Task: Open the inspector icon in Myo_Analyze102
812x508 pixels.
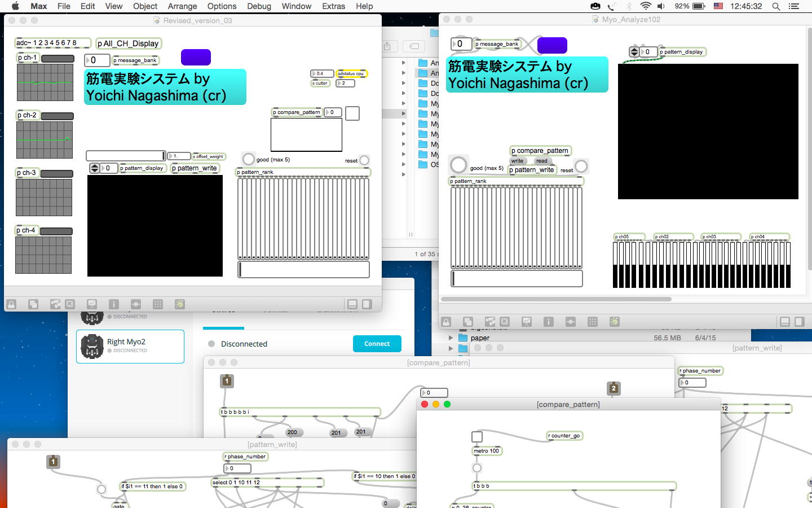Action: [548, 322]
